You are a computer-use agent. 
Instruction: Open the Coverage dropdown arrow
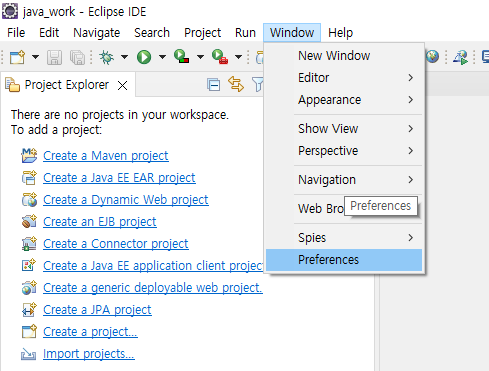(200, 57)
